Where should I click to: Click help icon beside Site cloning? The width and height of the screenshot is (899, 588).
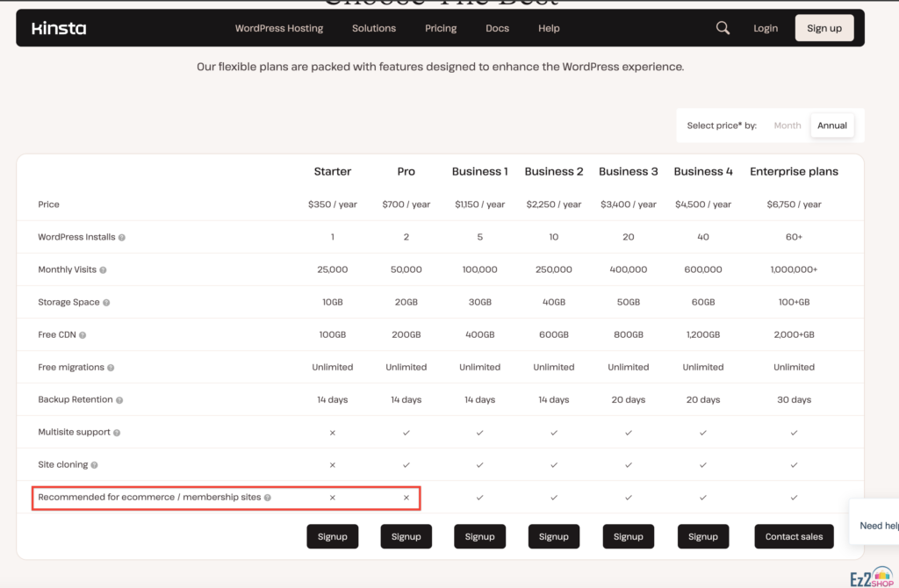(x=94, y=465)
